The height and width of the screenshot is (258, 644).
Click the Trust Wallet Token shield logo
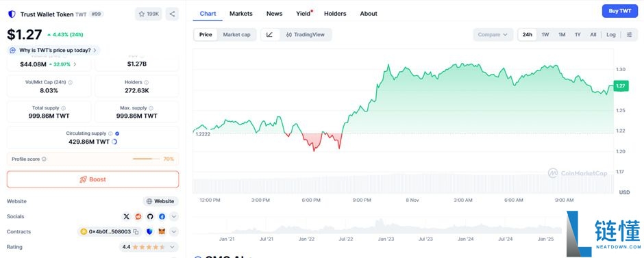click(12, 14)
